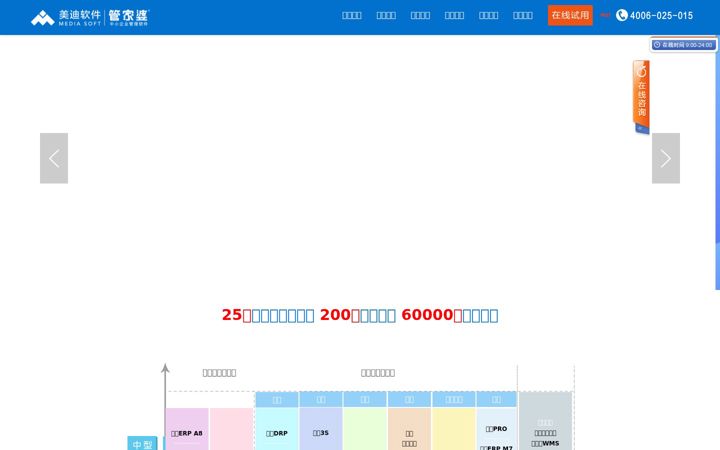Advance to the next carousel slide
Viewport: 720px width, 450px height.
pos(666,158)
